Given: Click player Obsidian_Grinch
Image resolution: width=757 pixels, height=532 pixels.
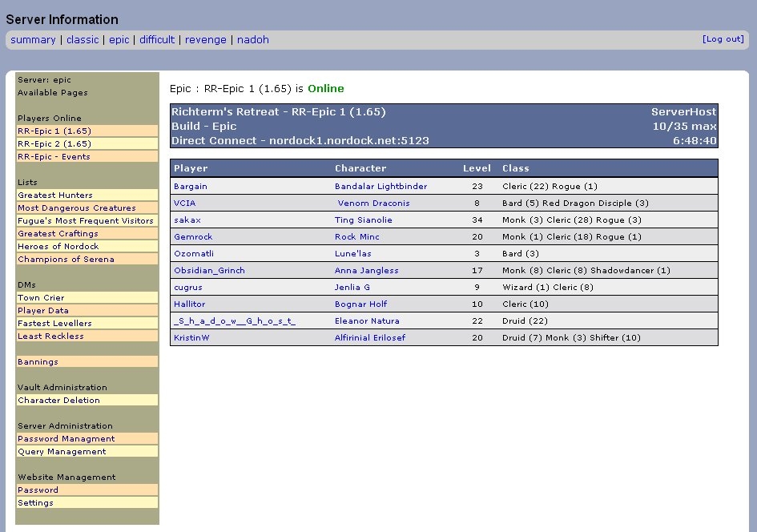Looking at the screenshot, I should (209, 271).
